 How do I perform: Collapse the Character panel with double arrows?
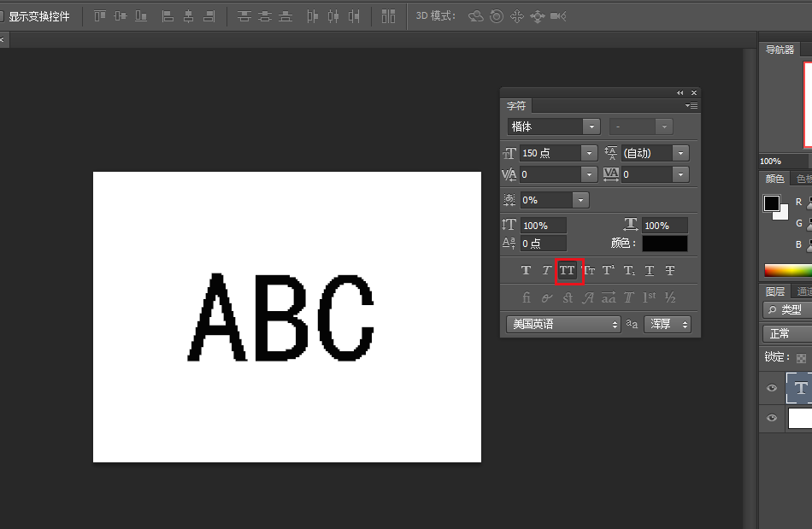pyautogui.click(x=680, y=92)
